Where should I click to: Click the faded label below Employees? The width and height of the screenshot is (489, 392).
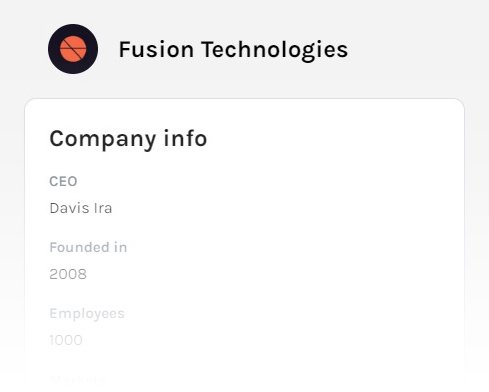77,379
